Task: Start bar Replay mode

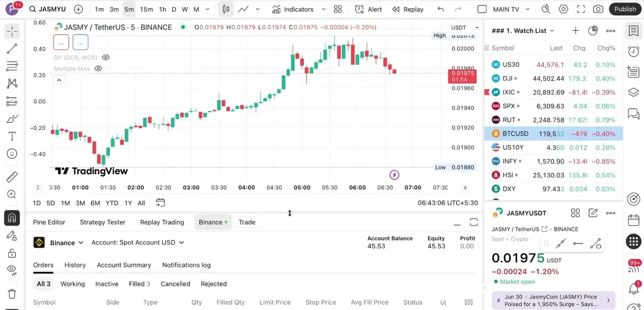Action: pos(408,9)
